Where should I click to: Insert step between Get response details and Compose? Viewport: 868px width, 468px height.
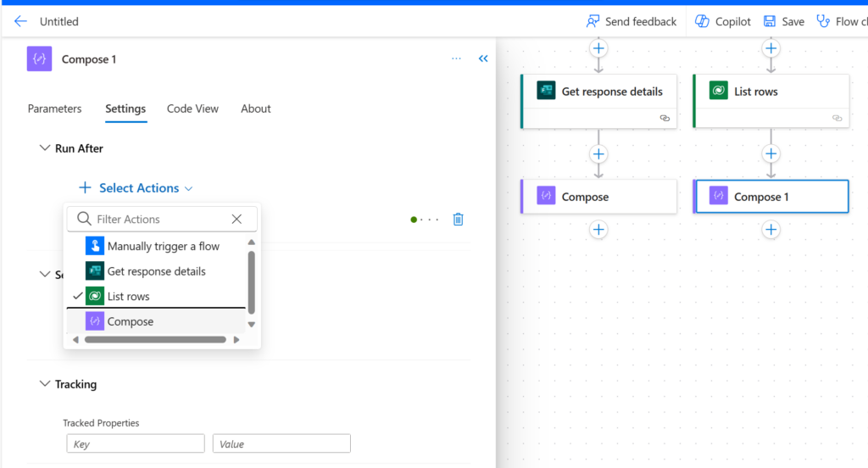(598, 154)
